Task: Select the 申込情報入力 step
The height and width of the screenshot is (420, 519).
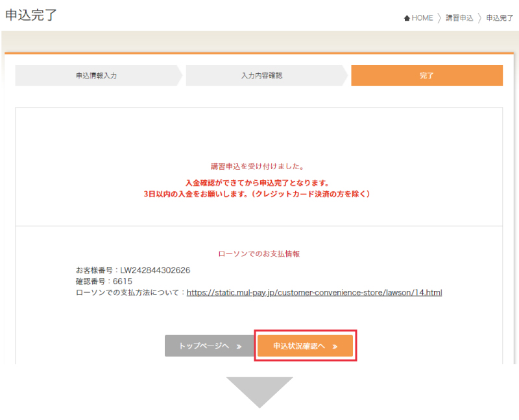Action: (x=96, y=75)
